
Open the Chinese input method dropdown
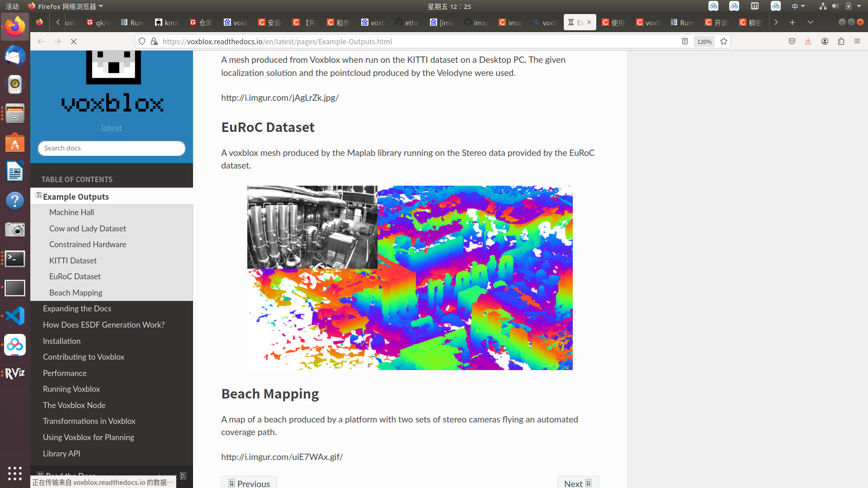[x=798, y=6]
